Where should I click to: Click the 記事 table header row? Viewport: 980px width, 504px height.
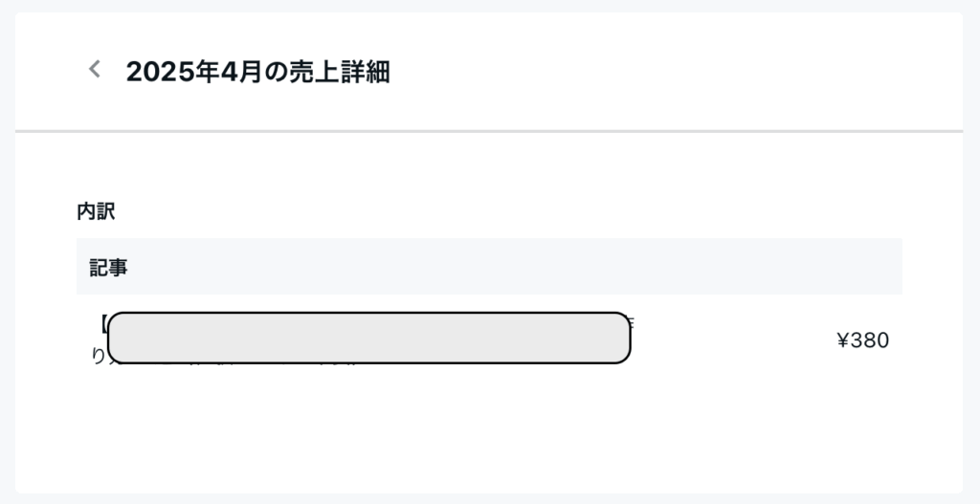pos(489,267)
